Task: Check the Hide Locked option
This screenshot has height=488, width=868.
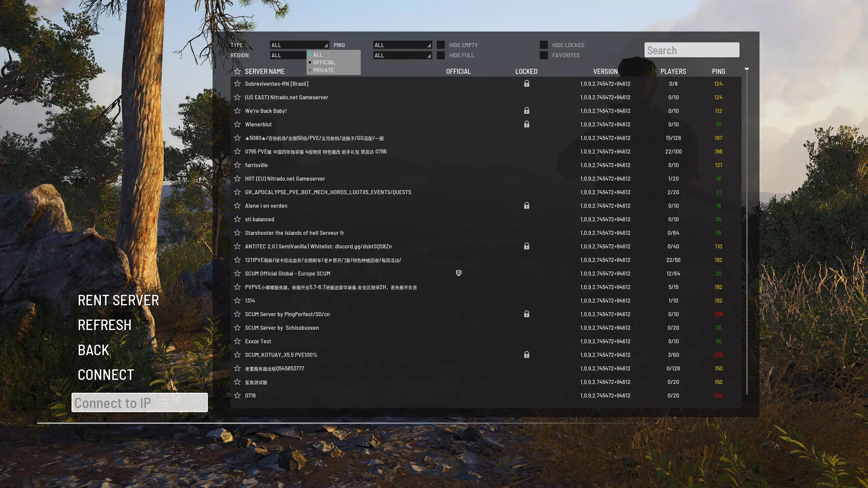Action: [544, 45]
